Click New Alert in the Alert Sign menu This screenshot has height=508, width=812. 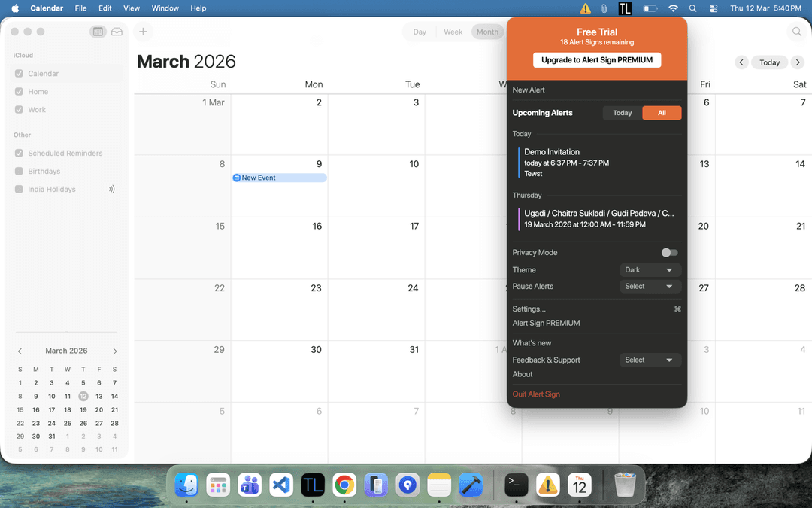pos(529,90)
